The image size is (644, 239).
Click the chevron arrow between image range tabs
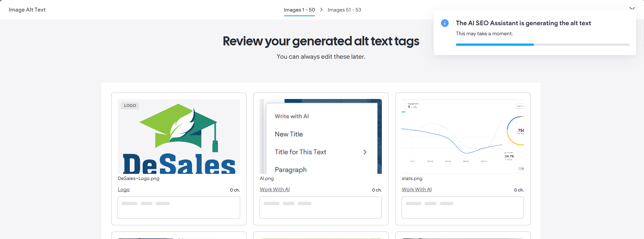click(321, 10)
